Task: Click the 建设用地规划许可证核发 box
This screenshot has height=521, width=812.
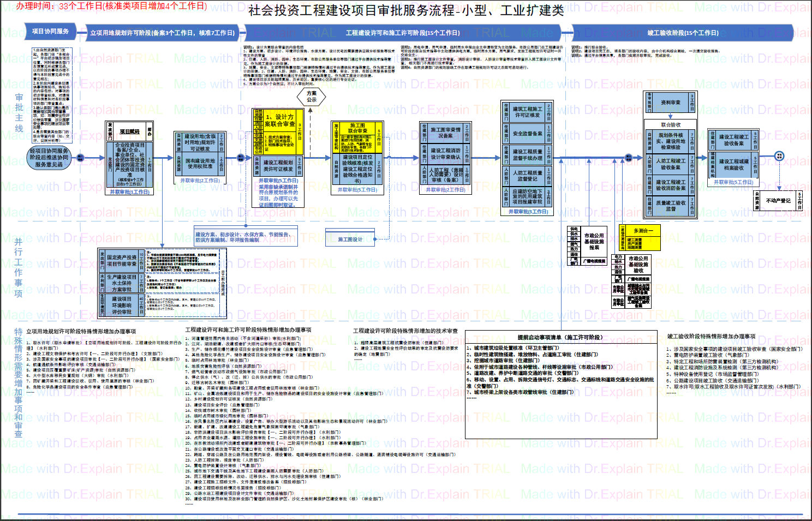Action: 200,142
